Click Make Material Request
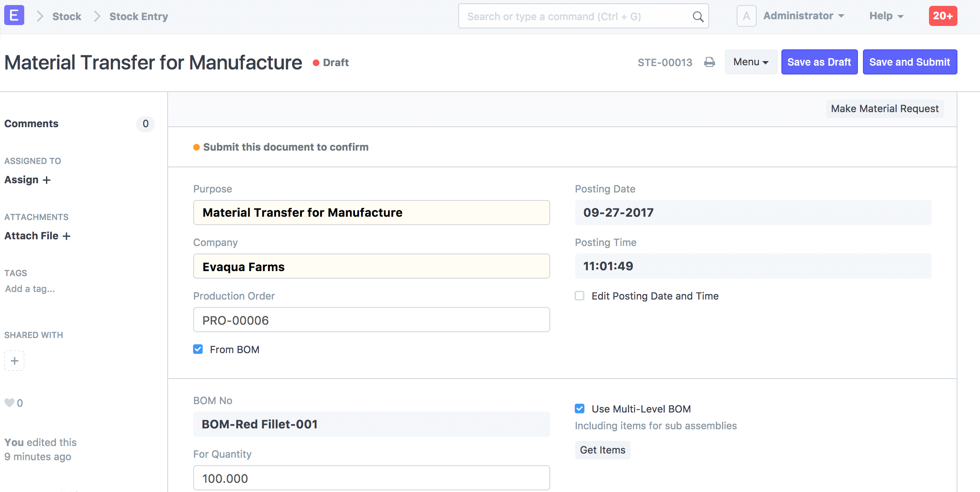This screenshot has height=492, width=980. coord(884,108)
